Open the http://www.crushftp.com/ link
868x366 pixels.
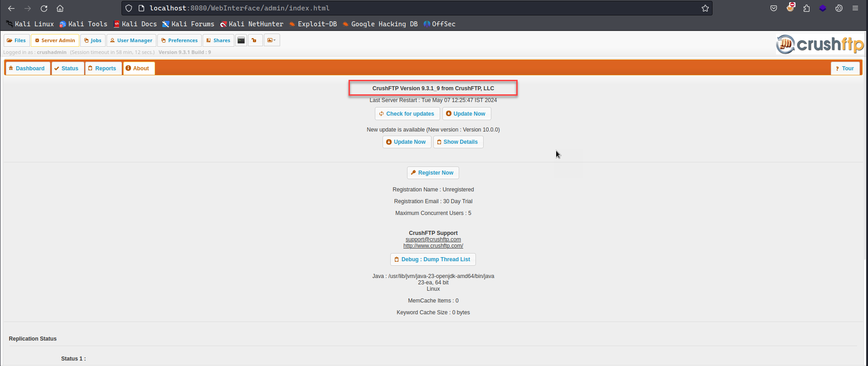pyautogui.click(x=433, y=246)
